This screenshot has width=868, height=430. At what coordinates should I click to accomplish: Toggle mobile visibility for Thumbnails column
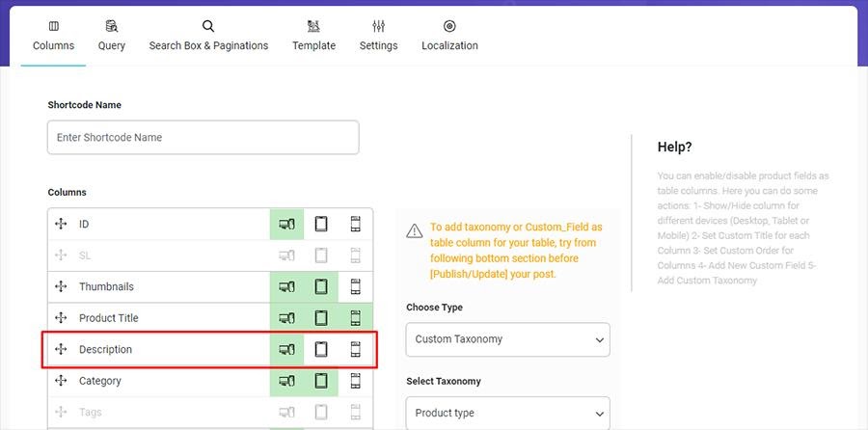(x=355, y=286)
